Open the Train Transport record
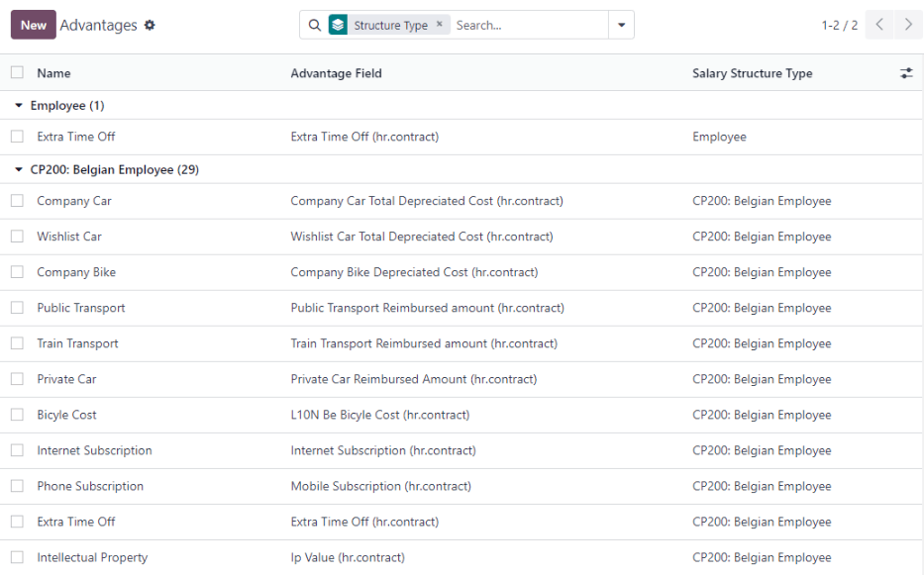Viewport: 924px width, 575px height. click(77, 343)
